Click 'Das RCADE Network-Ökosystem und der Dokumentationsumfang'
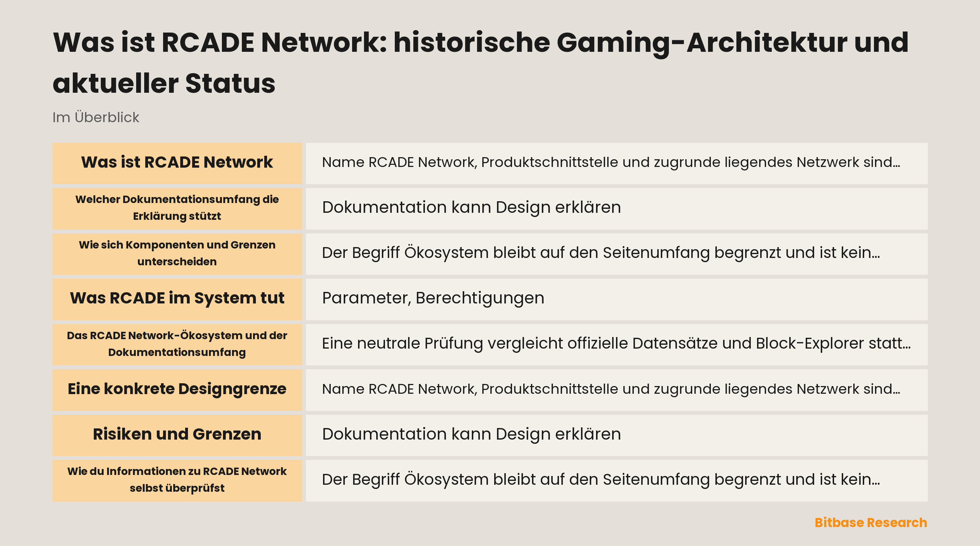 coord(177,344)
